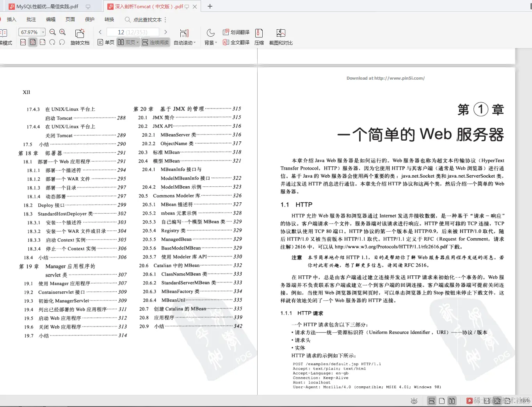
Task: Toggle 连续阅读 continuous reading mode
Action: coord(155,42)
